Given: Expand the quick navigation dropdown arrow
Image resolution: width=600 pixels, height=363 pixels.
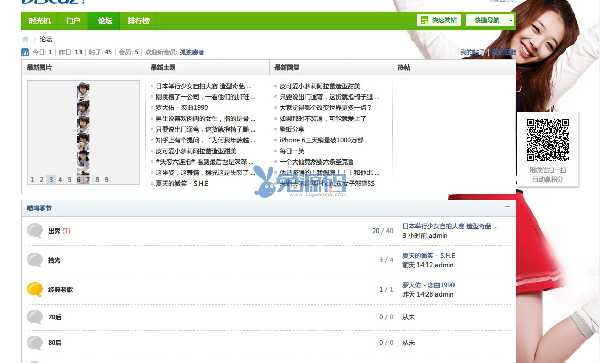Looking at the screenshot, I should click(x=511, y=20).
